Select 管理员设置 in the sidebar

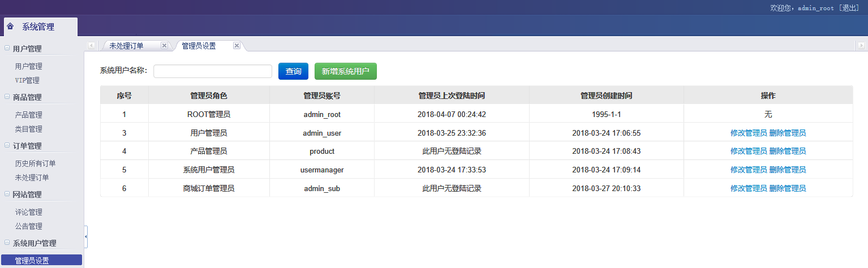[42, 260]
